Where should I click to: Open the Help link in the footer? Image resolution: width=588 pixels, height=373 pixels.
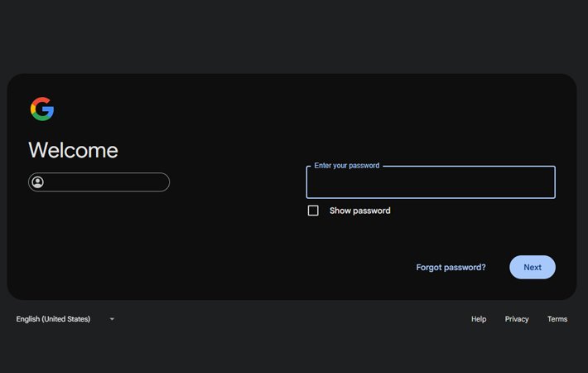pos(479,319)
